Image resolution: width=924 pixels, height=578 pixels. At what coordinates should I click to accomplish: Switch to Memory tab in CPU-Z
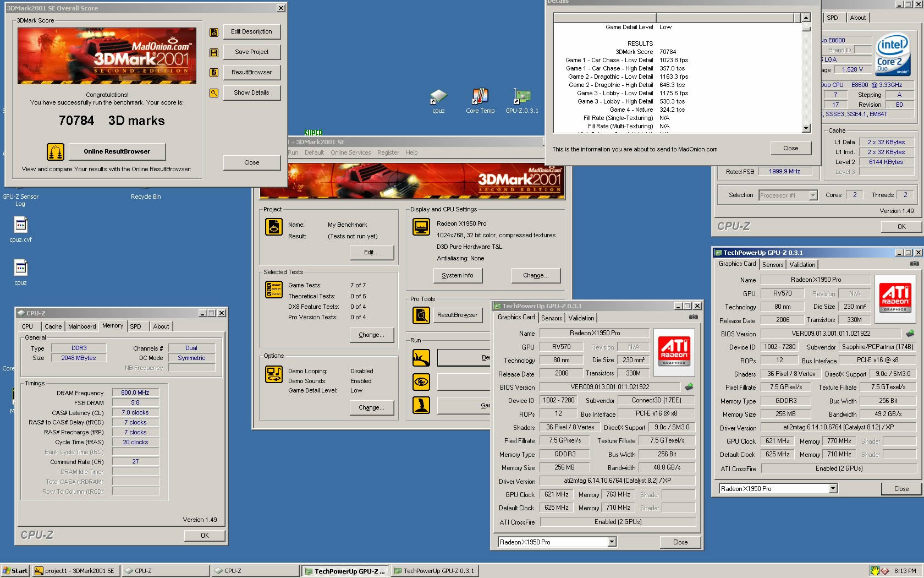(x=113, y=326)
